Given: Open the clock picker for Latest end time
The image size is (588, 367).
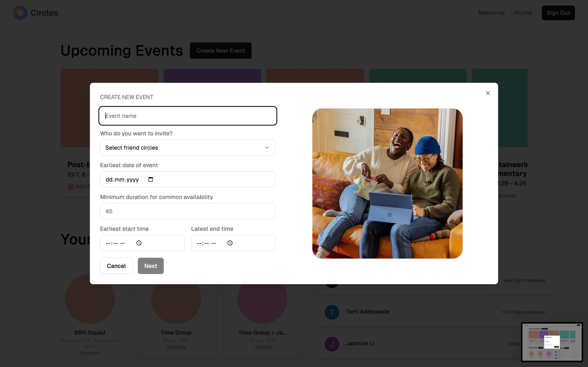Looking at the screenshot, I should [230, 243].
